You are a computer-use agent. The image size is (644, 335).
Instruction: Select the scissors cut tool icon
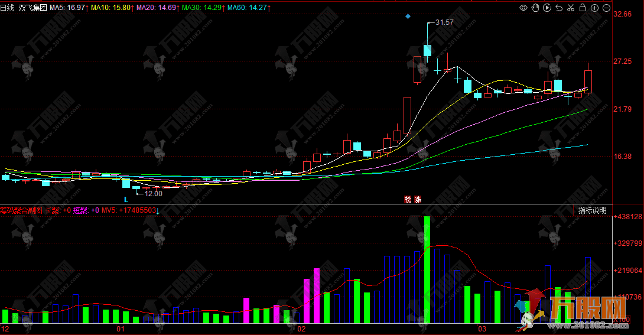[x=571, y=8]
